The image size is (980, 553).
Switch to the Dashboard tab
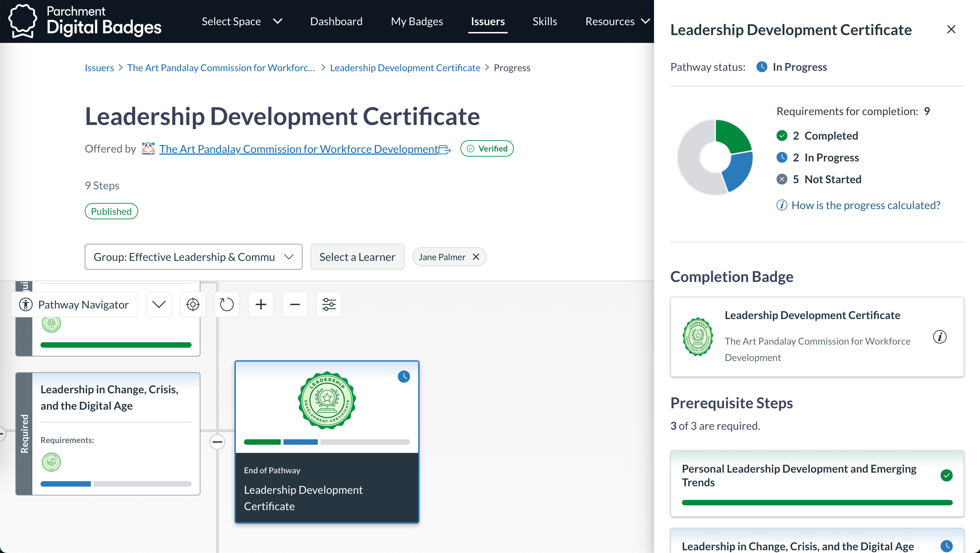pos(336,21)
